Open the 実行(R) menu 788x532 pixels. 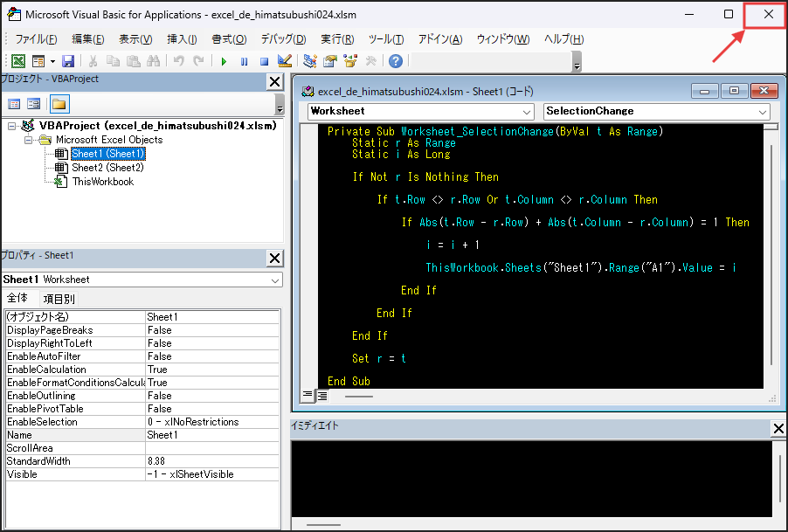coord(338,39)
